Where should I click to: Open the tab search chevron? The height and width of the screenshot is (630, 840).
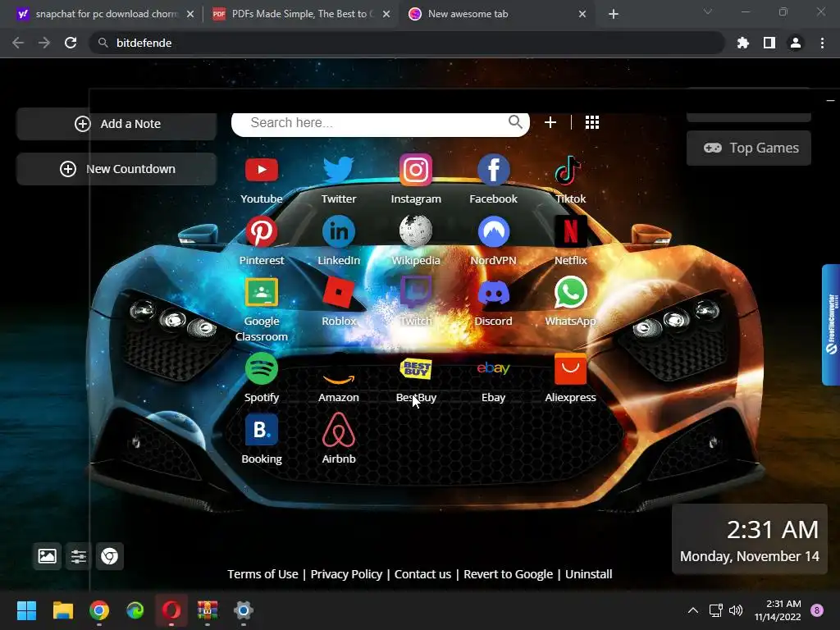708,11
